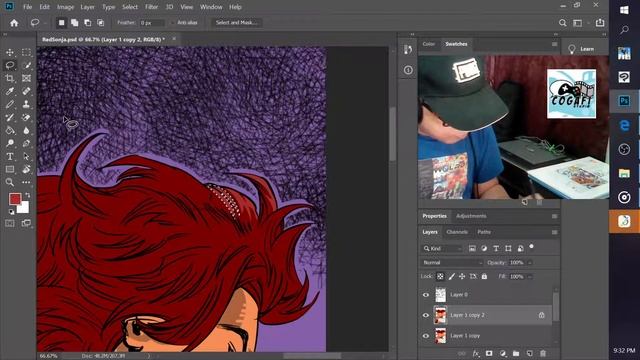Switch to the Paths tab
This screenshot has height=360, width=640.
click(484, 232)
